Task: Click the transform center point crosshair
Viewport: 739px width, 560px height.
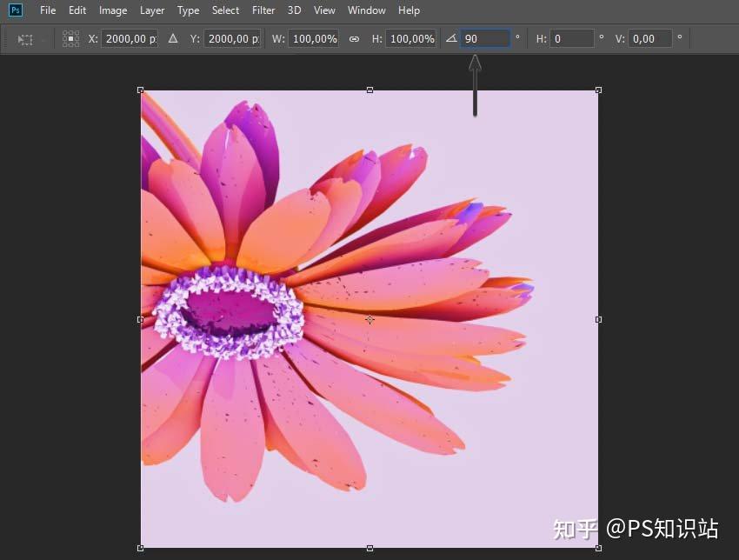Action: click(x=369, y=319)
